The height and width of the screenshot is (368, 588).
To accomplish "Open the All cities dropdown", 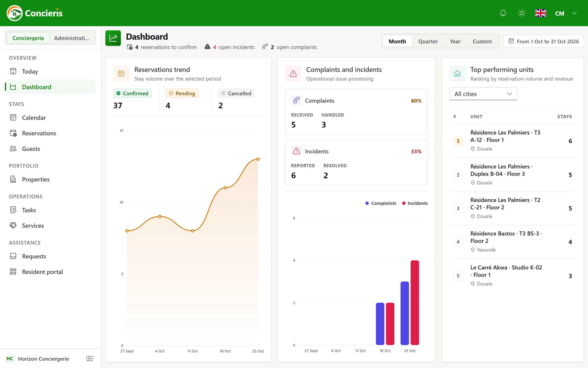I will 483,94.
